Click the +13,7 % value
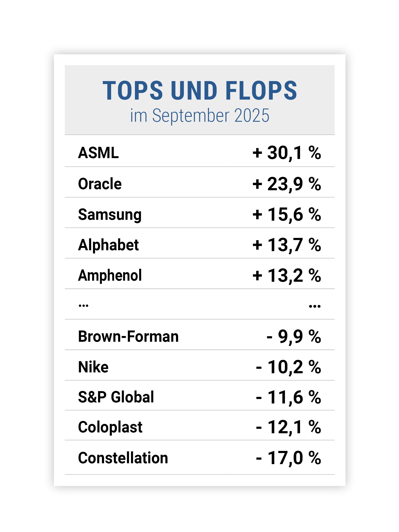This screenshot has height=532, width=399. tap(286, 245)
